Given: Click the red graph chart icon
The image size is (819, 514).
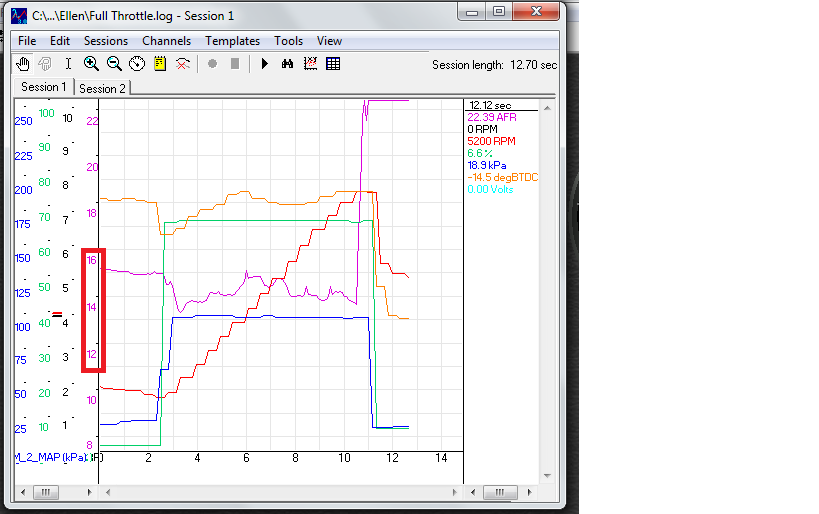Looking at the screenshot, I should click(x=310, y=64).
